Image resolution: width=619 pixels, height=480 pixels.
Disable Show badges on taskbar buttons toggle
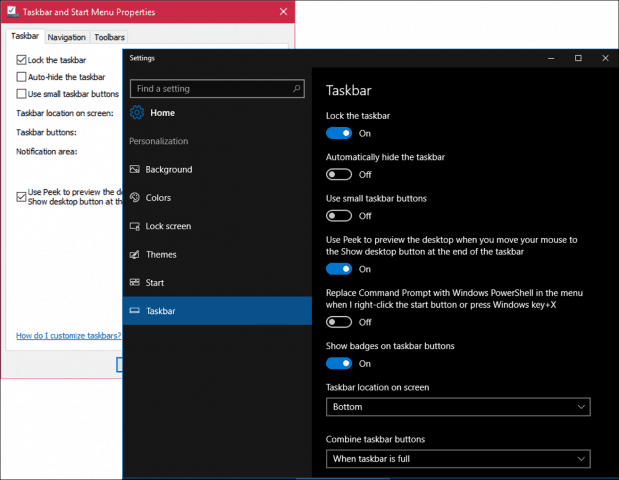click(x=339, y=364)
